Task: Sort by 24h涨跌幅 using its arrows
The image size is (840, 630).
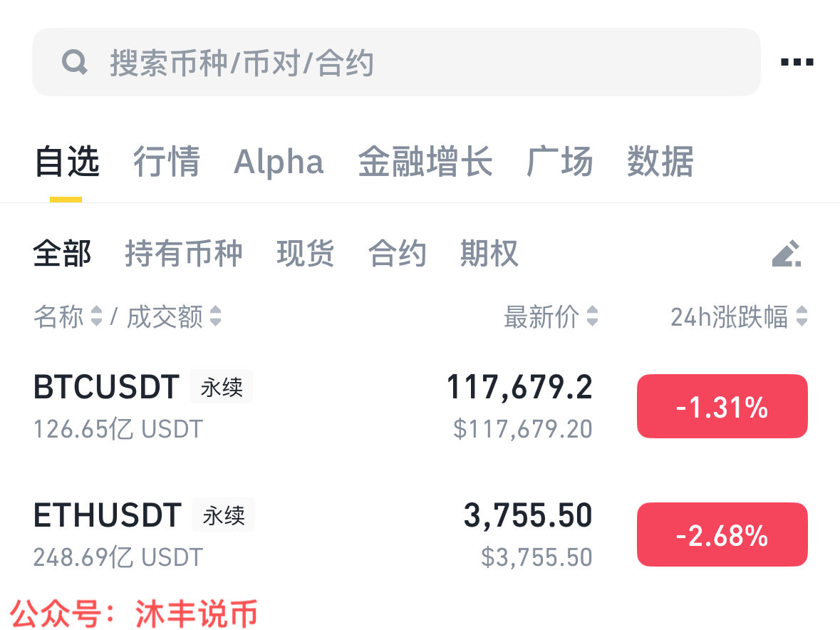Action: pyautogui.click(x=802, y=316)
